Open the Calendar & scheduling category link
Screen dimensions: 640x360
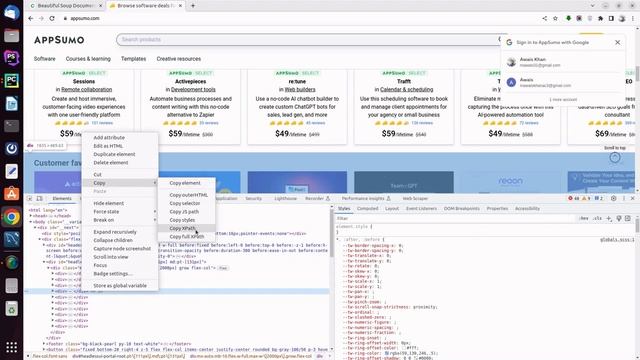click(407, 89)
